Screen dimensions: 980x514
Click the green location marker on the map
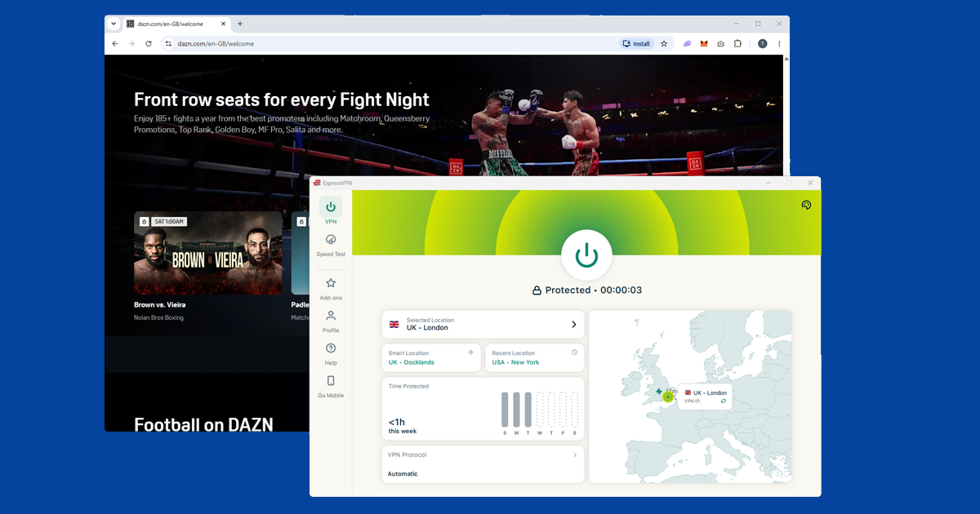pyautogui.click(x=668, y=397)
